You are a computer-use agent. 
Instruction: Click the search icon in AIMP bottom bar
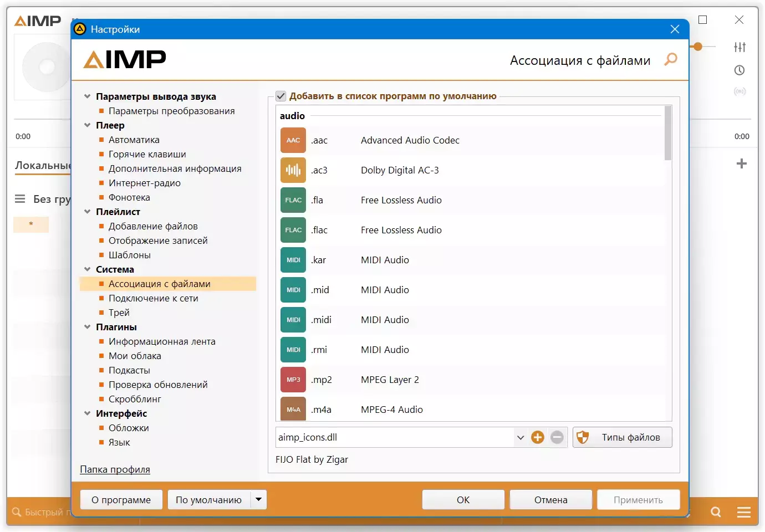(716, 512)
